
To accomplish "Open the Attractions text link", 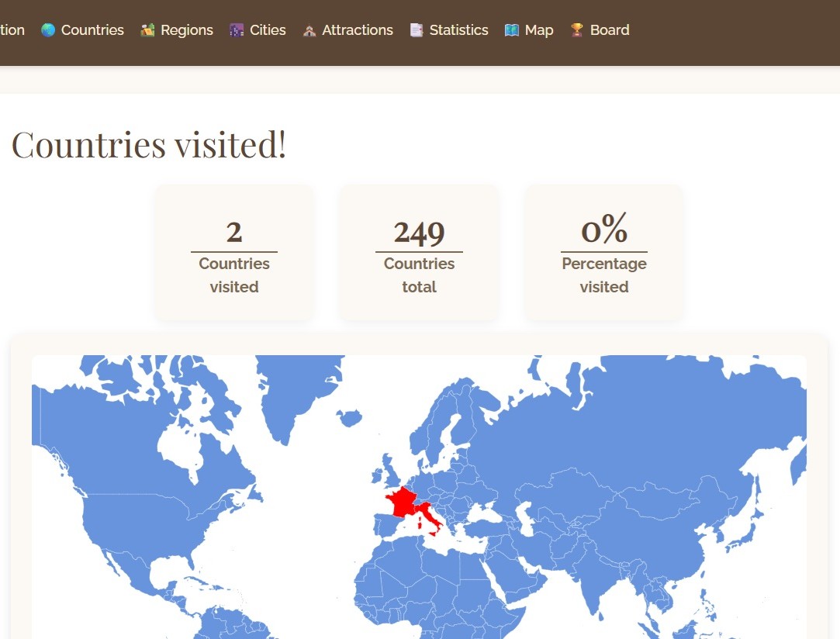I will pos(358,30).
